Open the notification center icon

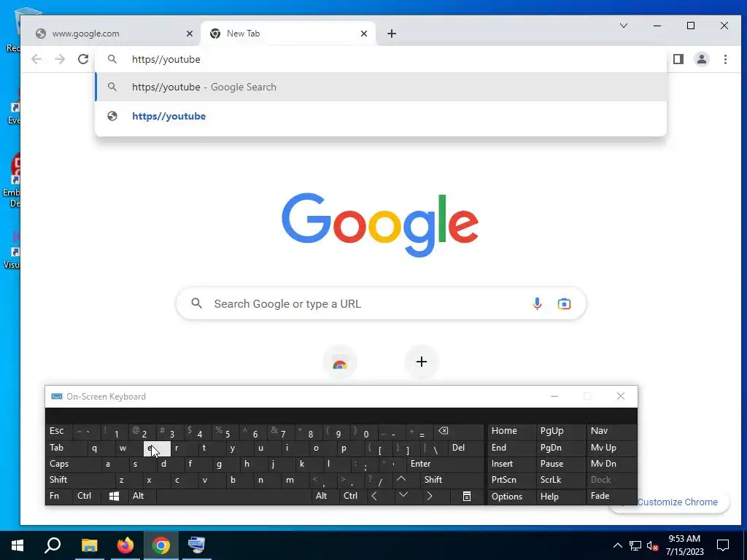click(723, 545)
